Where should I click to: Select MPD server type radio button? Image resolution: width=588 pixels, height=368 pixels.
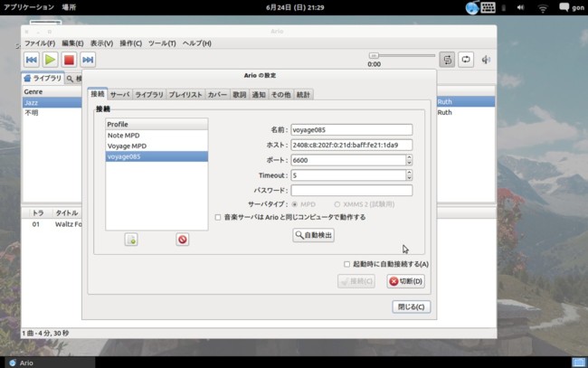click(x=295, y=204)
